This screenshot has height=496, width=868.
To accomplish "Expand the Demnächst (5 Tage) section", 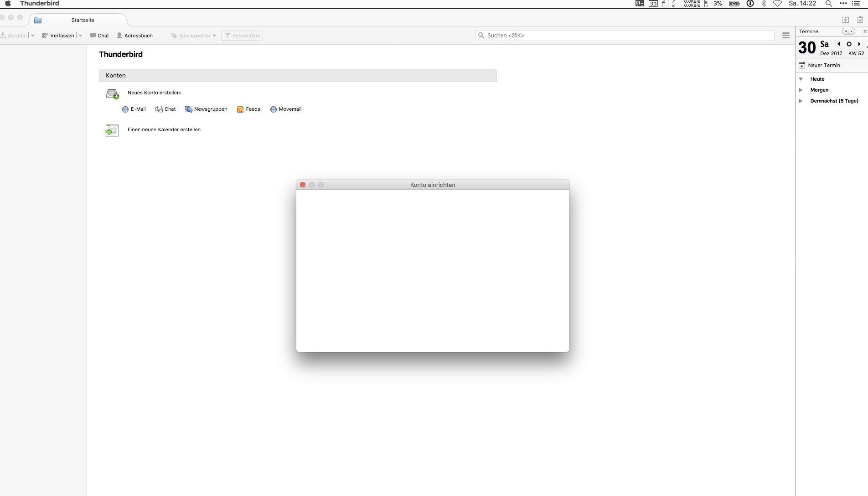I will [x=801, y=101].
